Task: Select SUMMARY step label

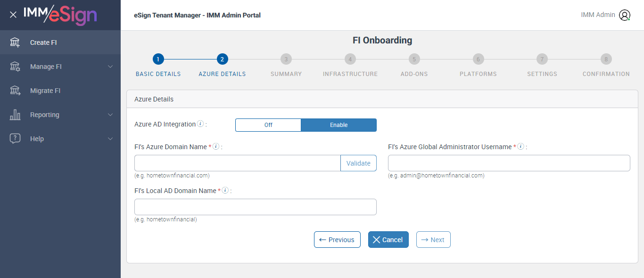Action: tap(286, 74)
